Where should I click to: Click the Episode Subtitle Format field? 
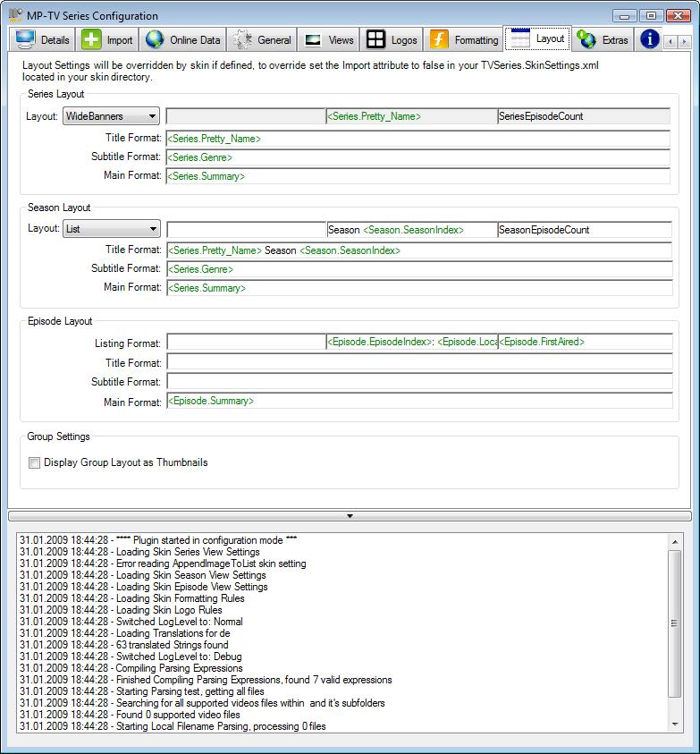[417, 382]
